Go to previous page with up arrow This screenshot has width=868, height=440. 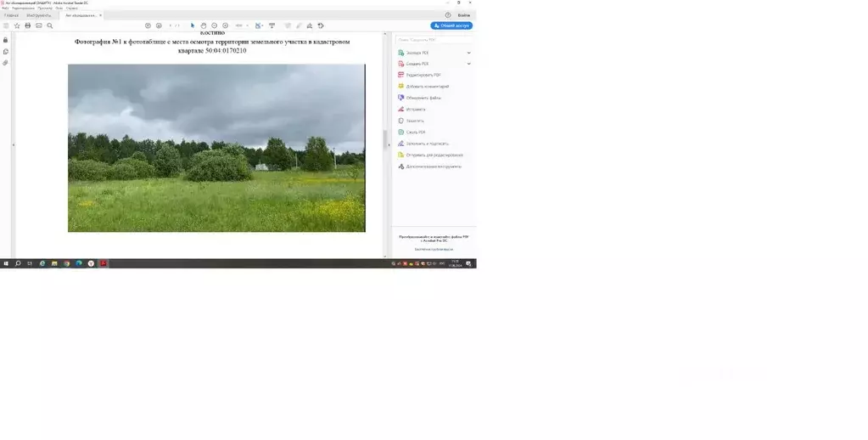pos(148,25)
